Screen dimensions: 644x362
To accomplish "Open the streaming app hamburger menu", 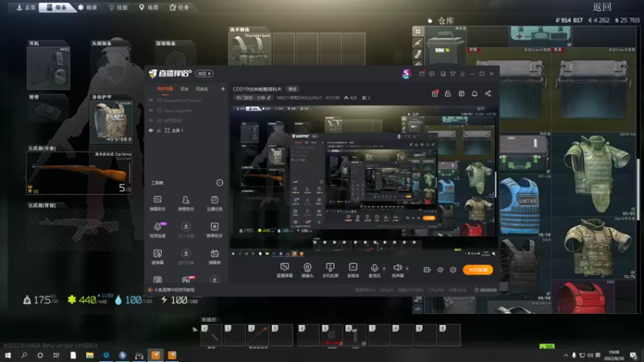I will click(462, 74).
